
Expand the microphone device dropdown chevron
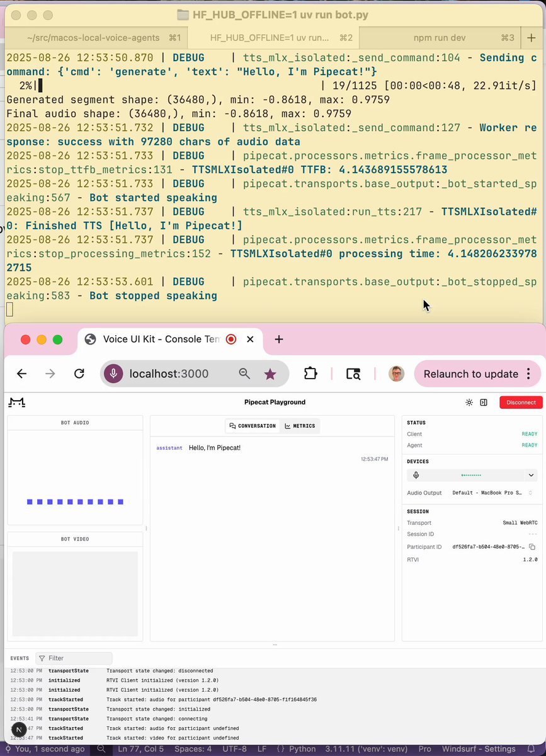coord(532,476)
